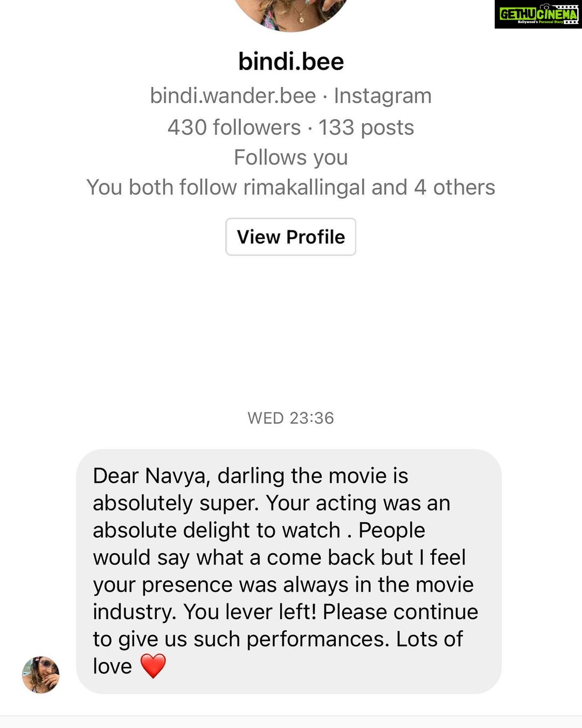This screenshot has height=728, width=582.
Task: Click the word 'industry' in the message
Action: pyautogui.click(x=134, y=612)
